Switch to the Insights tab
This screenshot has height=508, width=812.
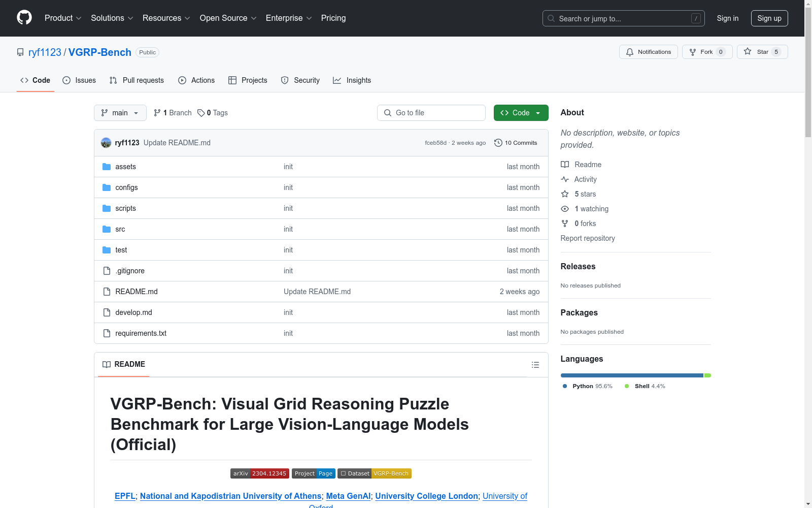pyautogui.click(x=352, y=80)
